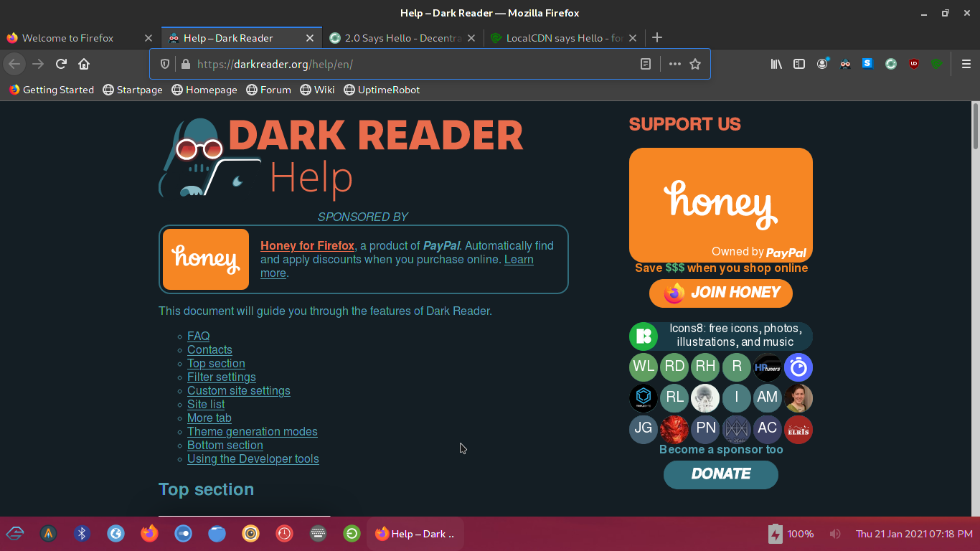Launch Firefox from the taskbar
This screenshot has width=980, height=551.
pos(149,534)
